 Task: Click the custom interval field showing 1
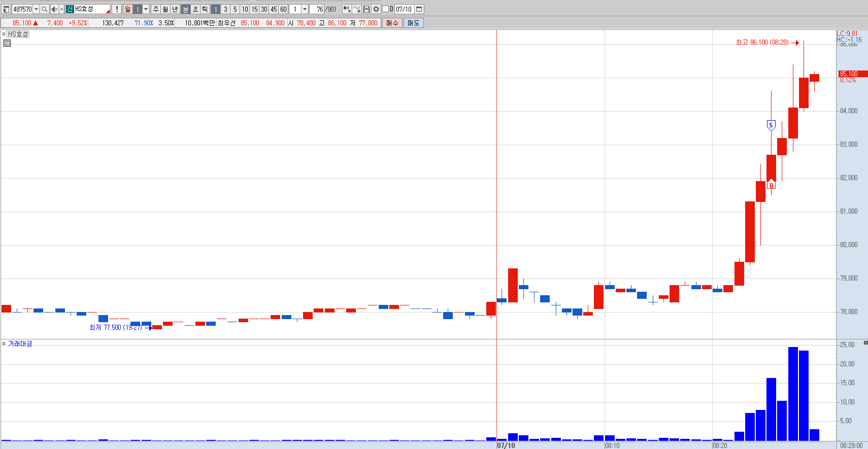click(295, 9)
